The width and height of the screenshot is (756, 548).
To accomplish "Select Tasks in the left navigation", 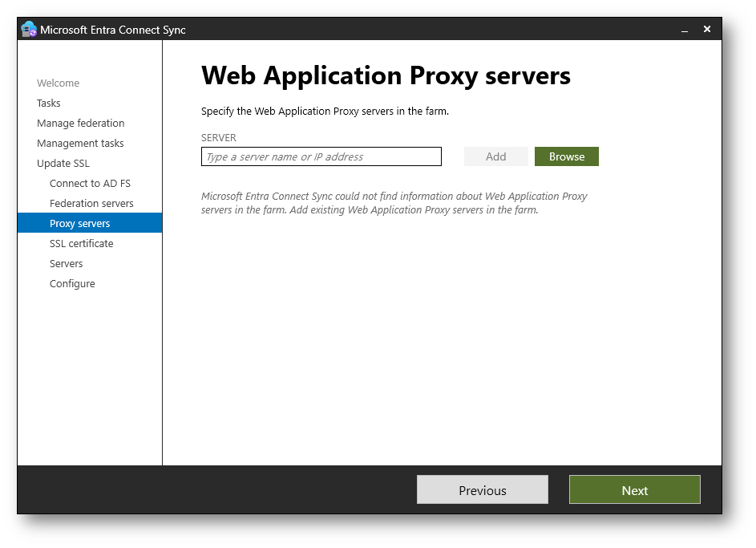I will point(49,104).
